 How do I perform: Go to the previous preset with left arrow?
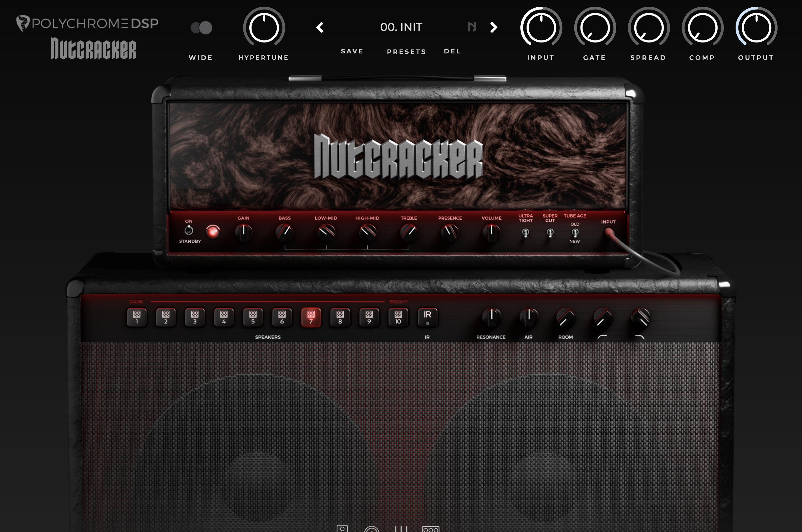(319, 27)
